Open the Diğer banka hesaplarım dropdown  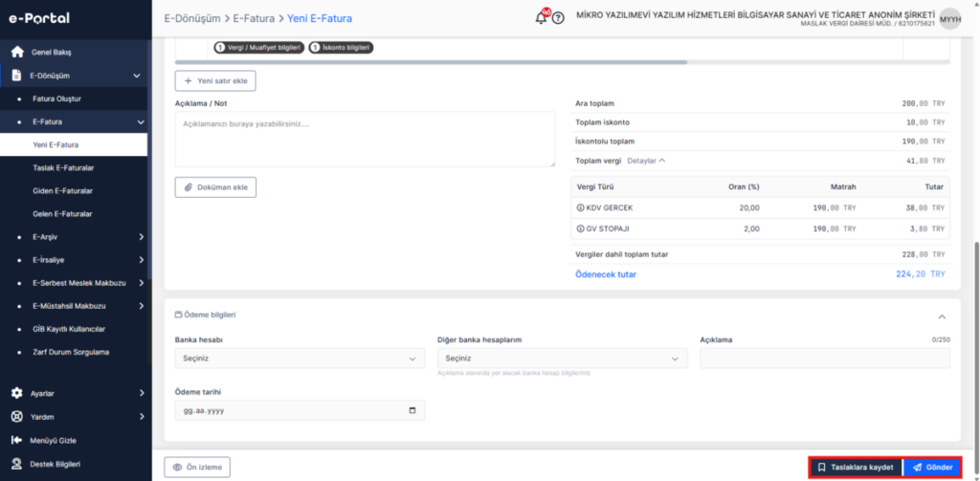pos(563,359)
